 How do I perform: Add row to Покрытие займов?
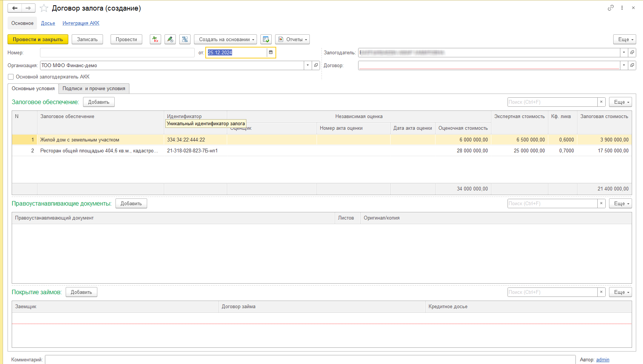82,292
